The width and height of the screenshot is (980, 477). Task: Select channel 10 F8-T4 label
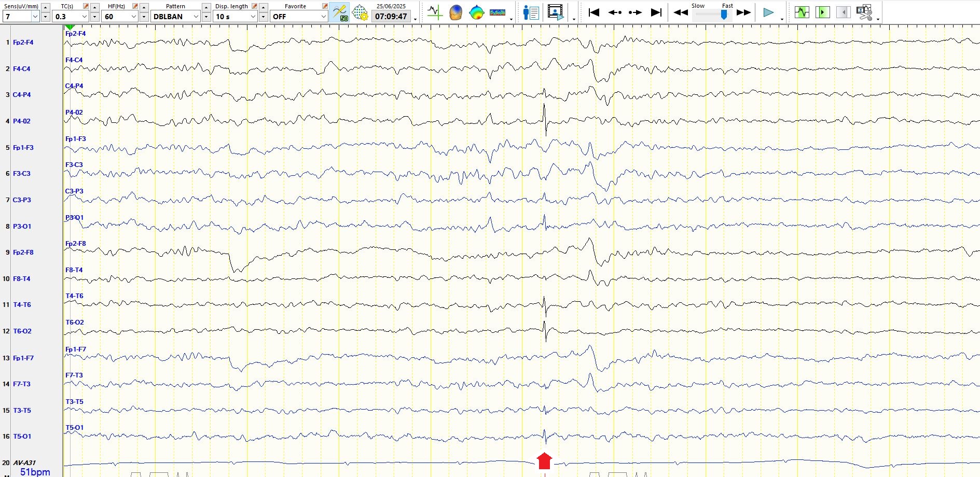click(x=21, y=279)
